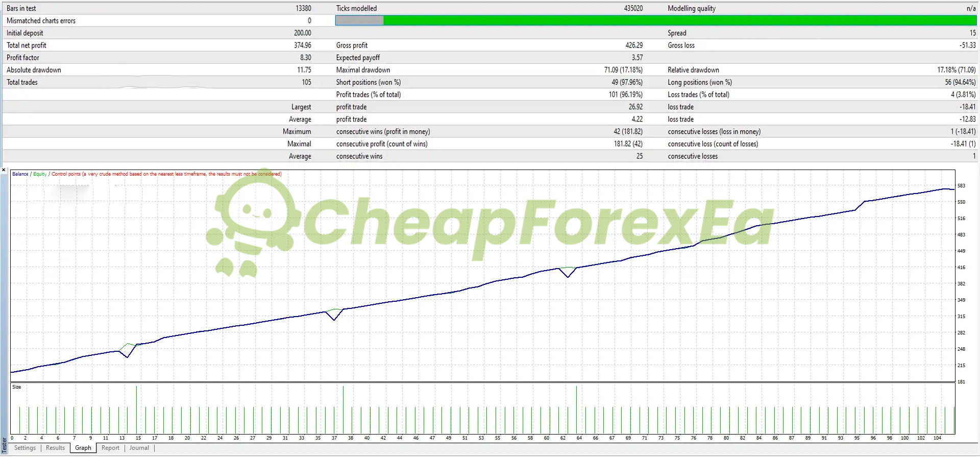
Task: Select the Profit factor value 8.30
Action: tap(305, 58)
